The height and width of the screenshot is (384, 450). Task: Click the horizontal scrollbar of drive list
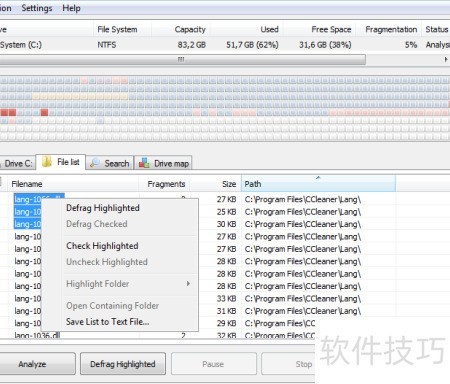coord(183,59)
